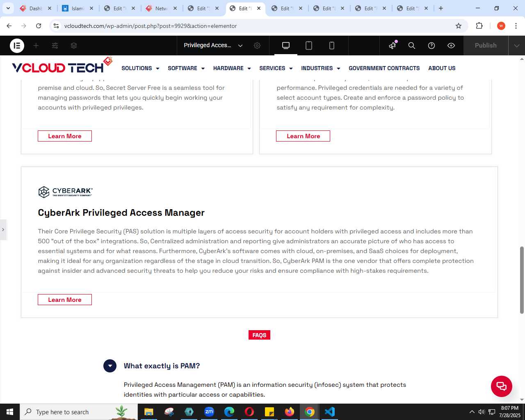
Task: Open Opera browser from taskbar
Action: (249, 412)
